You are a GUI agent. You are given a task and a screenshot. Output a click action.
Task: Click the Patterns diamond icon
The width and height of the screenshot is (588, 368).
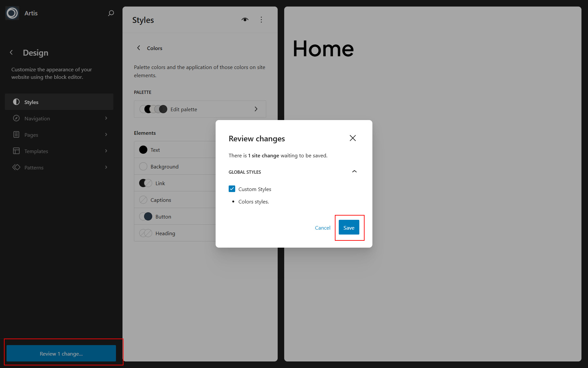tap(16, 167)
